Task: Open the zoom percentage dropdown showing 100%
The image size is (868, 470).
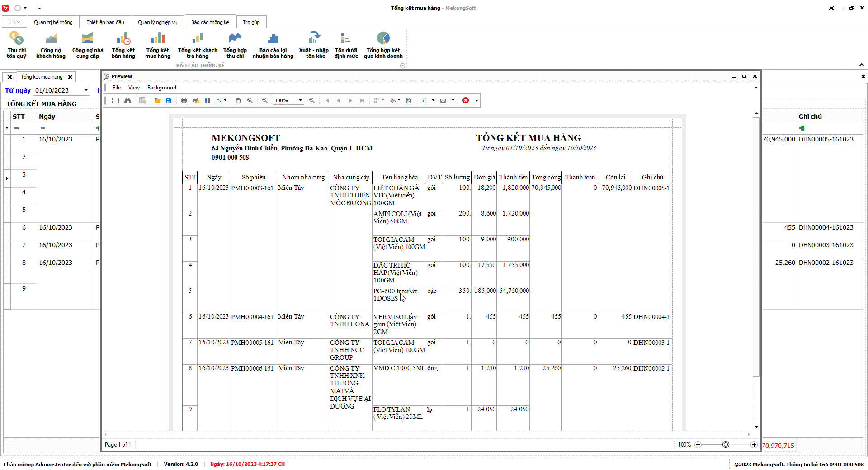Action: tap(300, 100)
